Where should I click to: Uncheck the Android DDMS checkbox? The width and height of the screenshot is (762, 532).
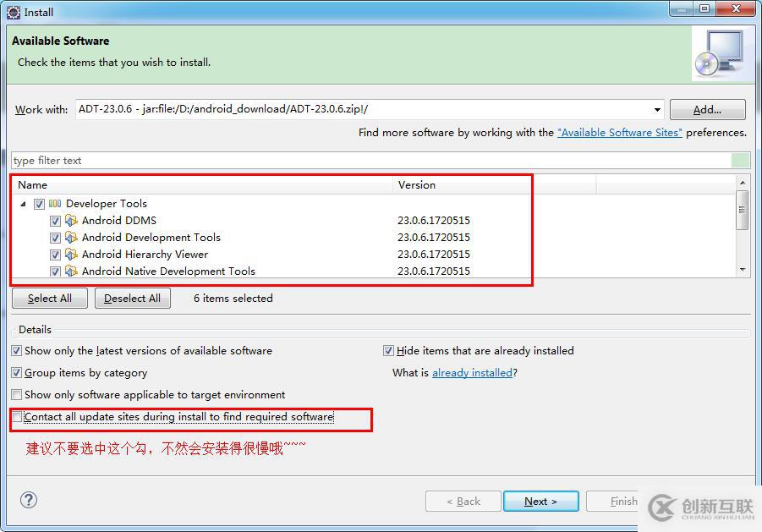tap(56, 221)
